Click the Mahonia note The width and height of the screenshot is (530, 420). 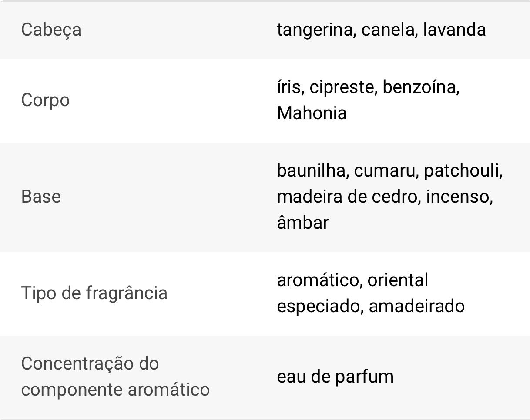pyautogui.click(x=312, y=113)
